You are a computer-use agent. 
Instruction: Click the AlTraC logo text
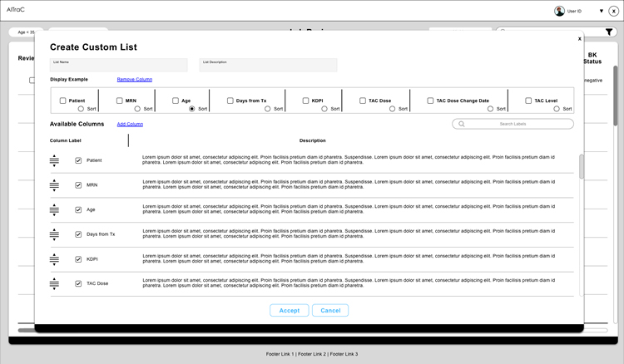tap(16, 9)
